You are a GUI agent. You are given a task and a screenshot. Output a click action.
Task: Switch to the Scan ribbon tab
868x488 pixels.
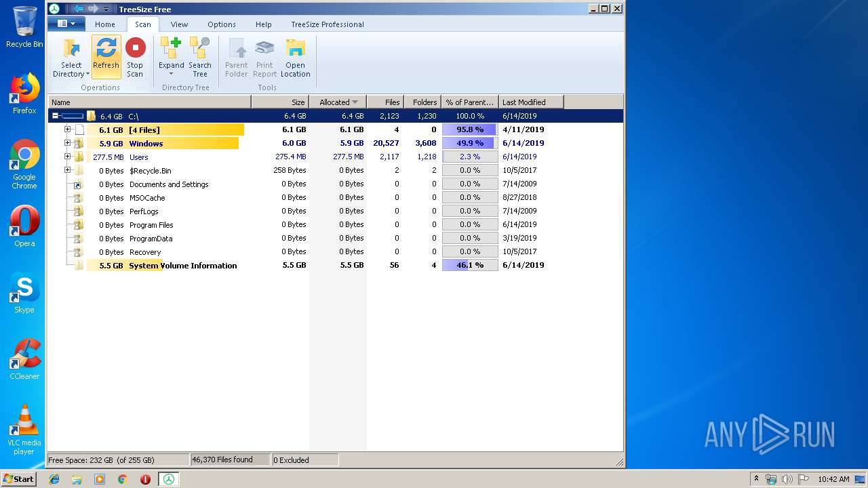143,24
